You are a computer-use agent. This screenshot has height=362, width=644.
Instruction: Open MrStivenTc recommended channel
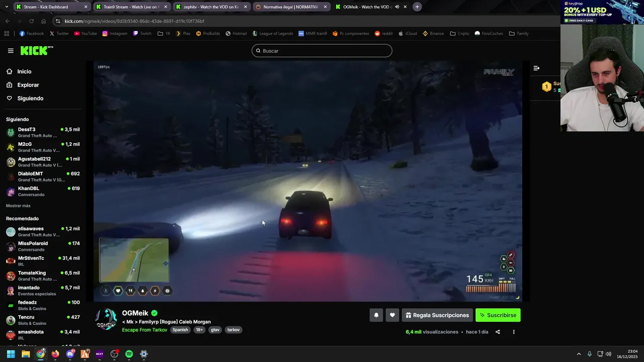pyautogui.click(x=43, y=261)
